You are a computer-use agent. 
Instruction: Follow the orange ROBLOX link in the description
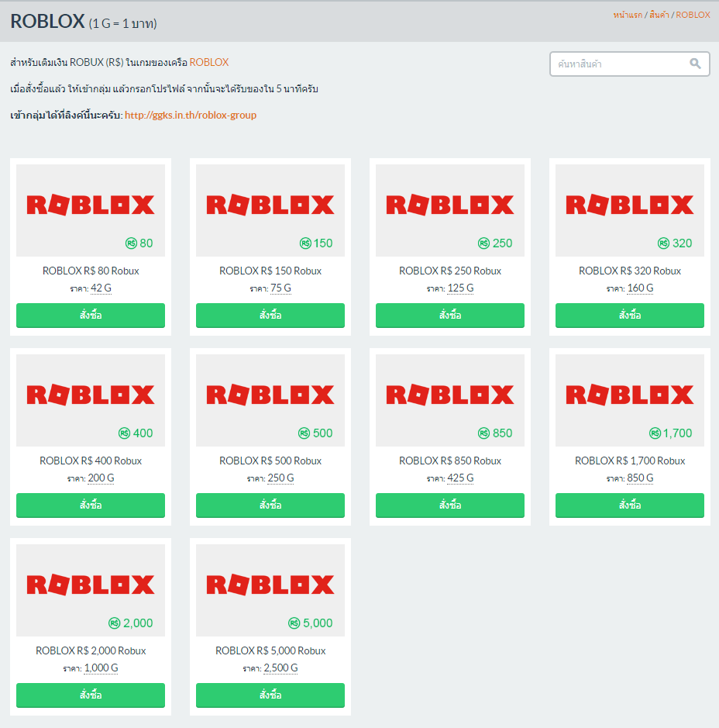pyautogui.click(x=208, y=62)
